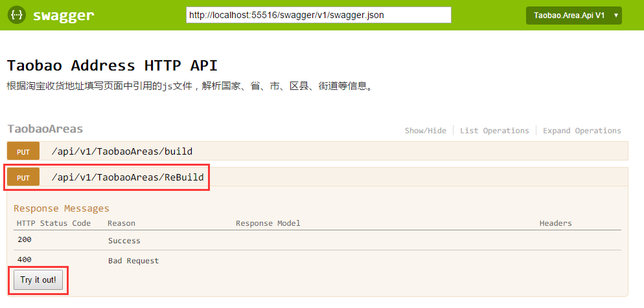The image size is (644, 308).
Task: Focus the swagger.json URL input field
Action: [319, 15]
